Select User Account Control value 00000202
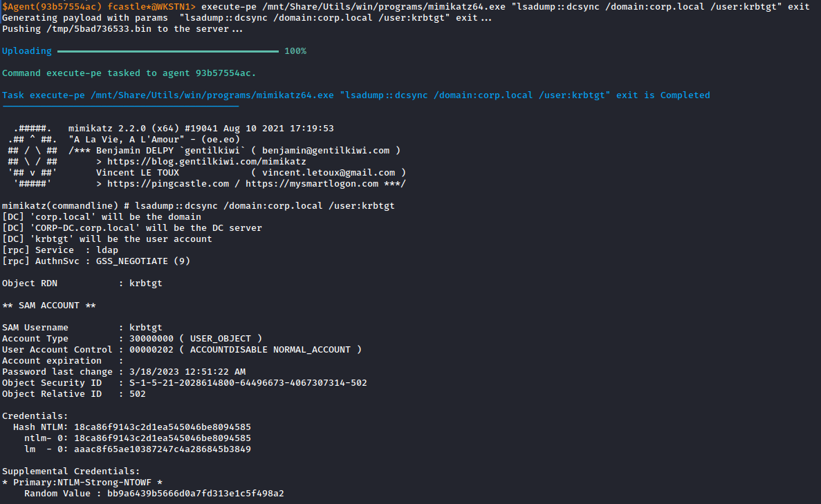This screenshot has width=821, height=504. point(151,350)
